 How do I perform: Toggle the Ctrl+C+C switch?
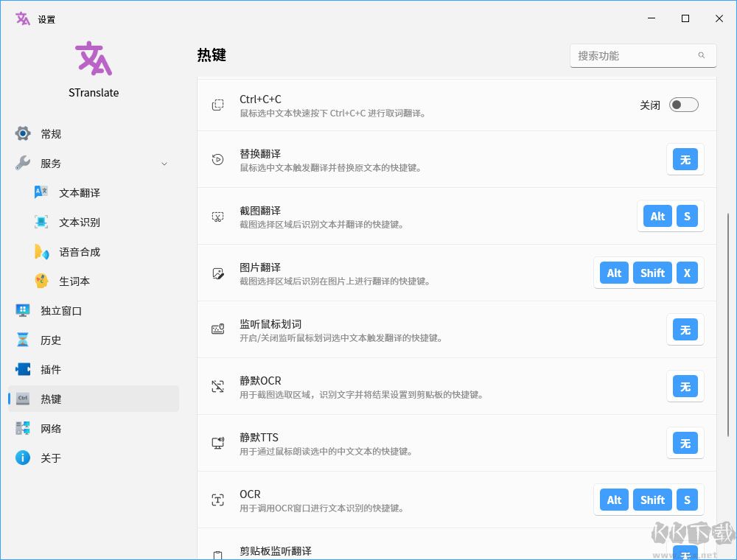point(683,105)
